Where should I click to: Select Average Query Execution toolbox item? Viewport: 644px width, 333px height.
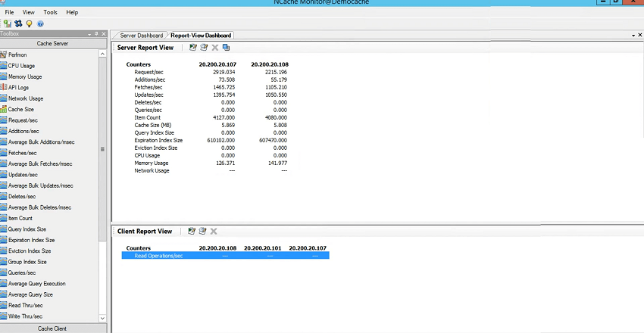tap(37, 284)
